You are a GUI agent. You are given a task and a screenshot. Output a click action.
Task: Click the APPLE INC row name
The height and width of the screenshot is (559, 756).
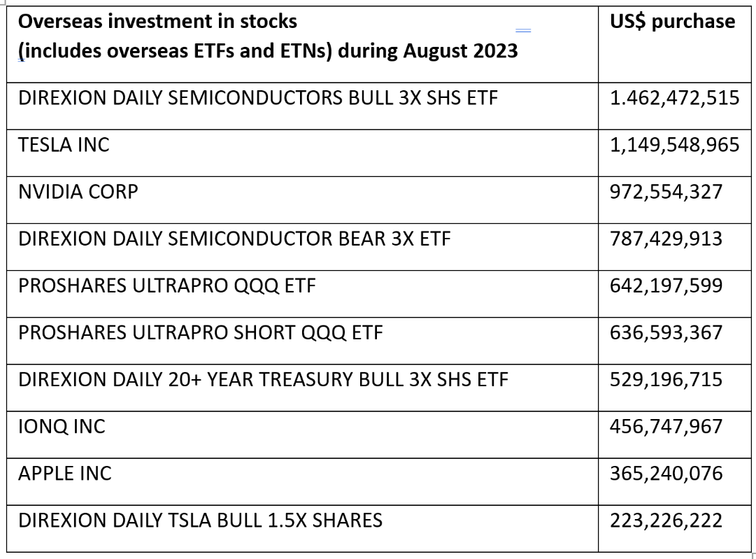[x=65, y=473]
